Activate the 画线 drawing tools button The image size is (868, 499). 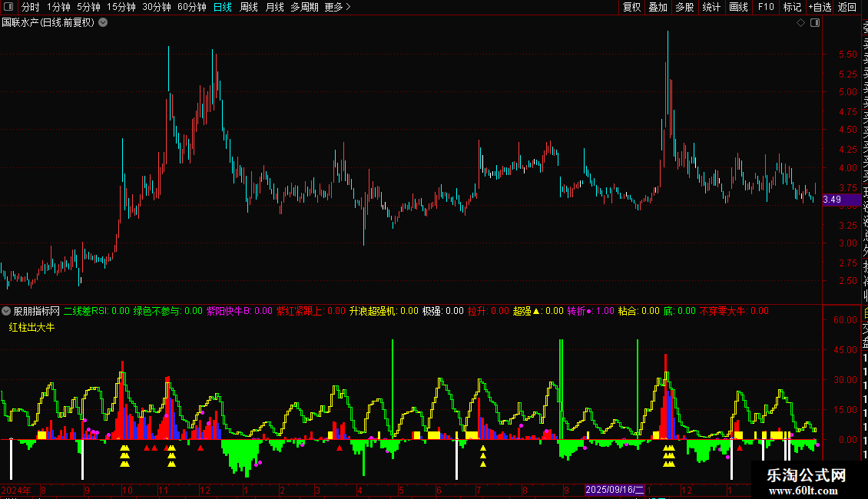(x=738, y=7)
